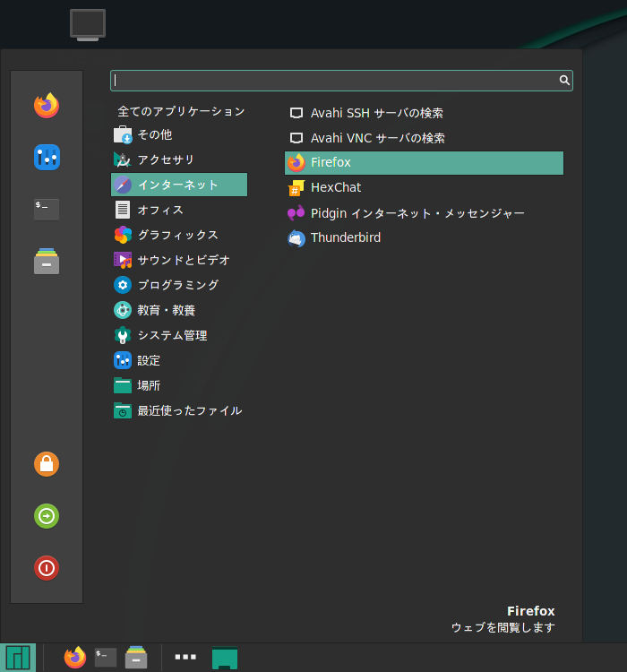Open Firefox from the bottom panel

[x=75, y=658]
